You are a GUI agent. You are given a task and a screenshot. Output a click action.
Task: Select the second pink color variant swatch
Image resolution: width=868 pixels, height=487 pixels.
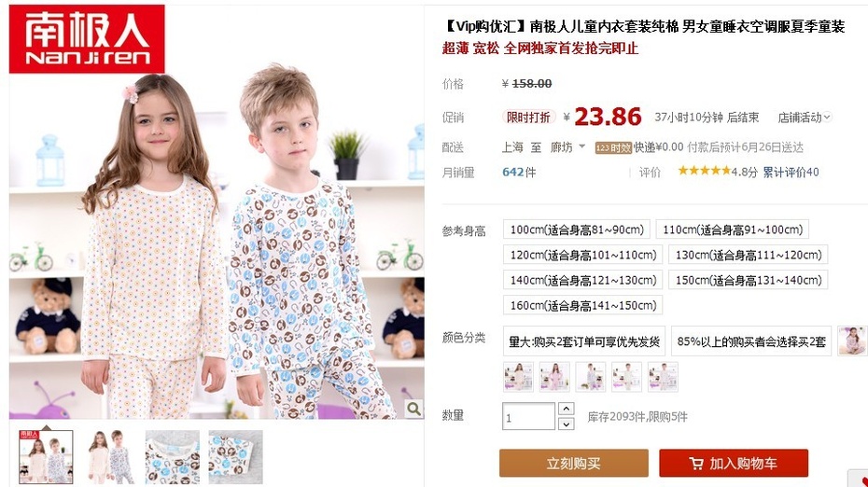point(554,377)
